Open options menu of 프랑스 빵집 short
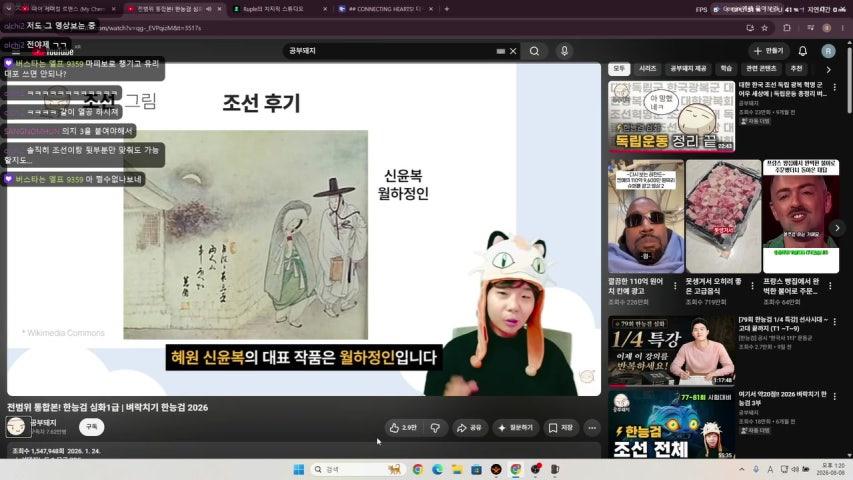Viewport: 853px width, 480px height. point(830,286)
